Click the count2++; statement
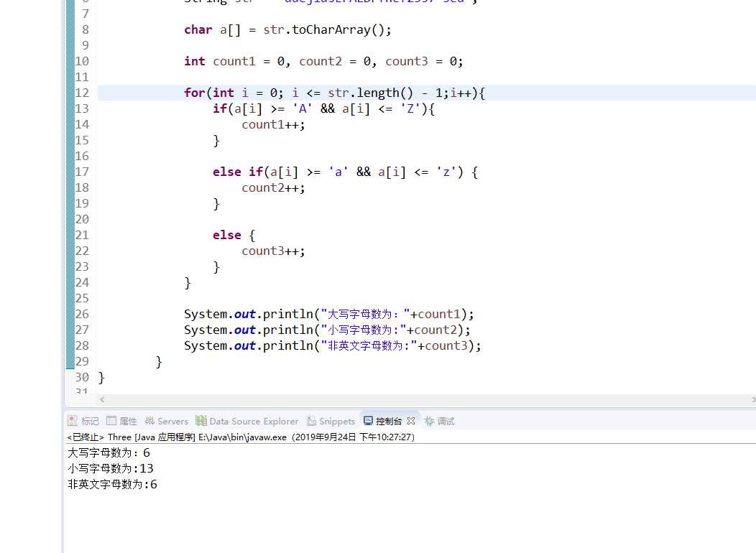The width and height of the screenshot is (756, 553). (273, 188)
